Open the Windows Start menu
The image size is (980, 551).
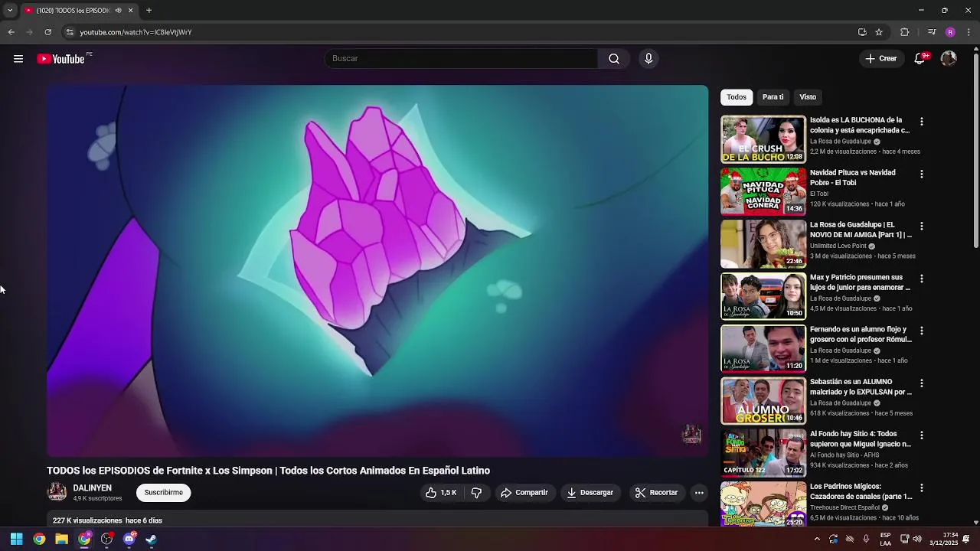click(x=16, y=539)
